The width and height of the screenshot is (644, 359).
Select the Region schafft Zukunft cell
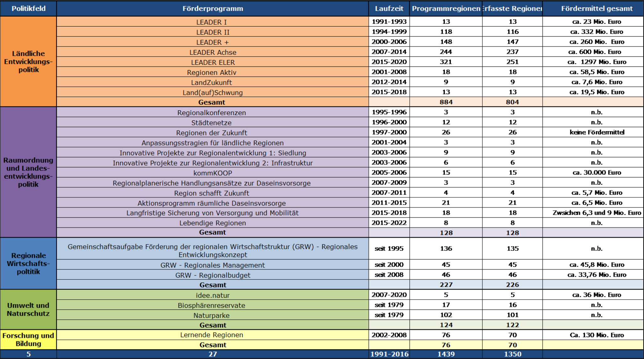212,192
